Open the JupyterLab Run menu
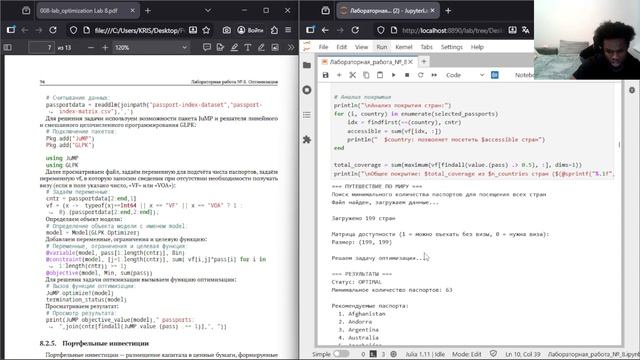Viewport: 640px width, 360px height. (x=382, y=47)
